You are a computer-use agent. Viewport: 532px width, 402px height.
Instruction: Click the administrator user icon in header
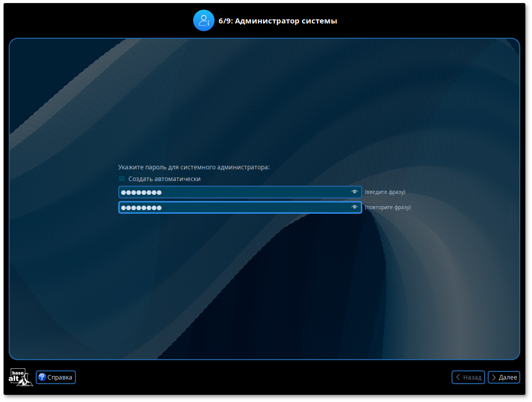coord(204,21)
